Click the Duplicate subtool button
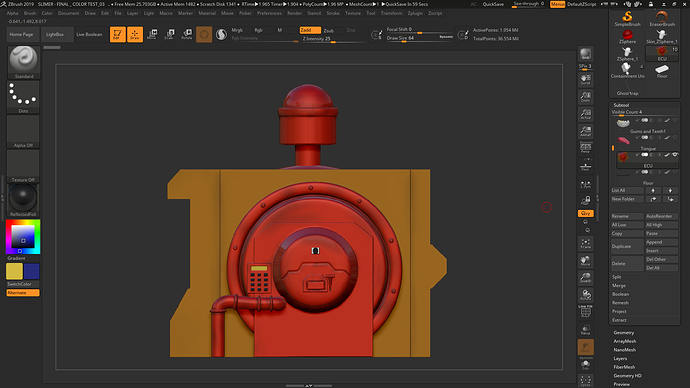Viewport: 690px width, 388px height. pos(627,246)
